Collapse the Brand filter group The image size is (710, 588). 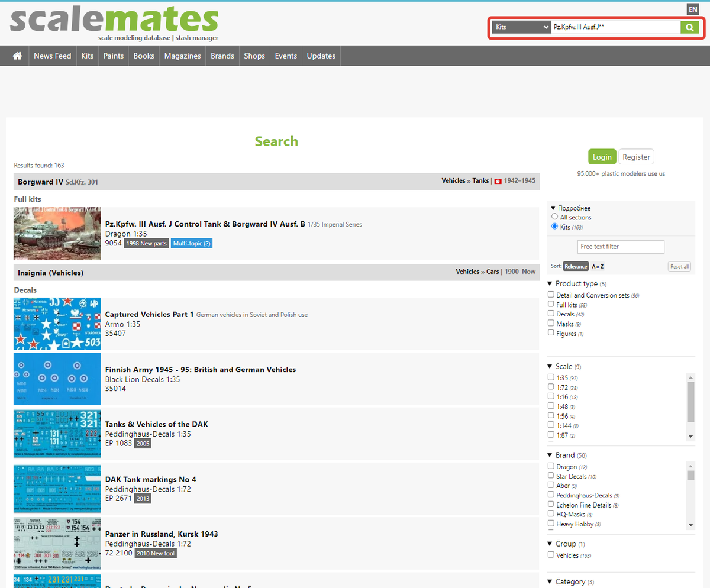pos(567,455)
